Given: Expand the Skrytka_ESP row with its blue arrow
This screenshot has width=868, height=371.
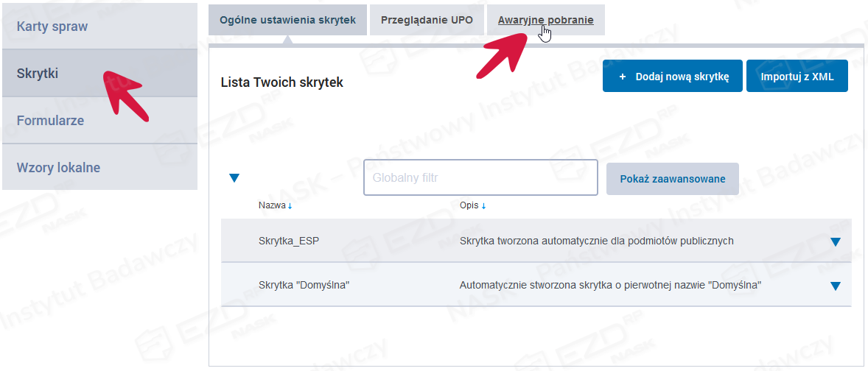Looking at the screenshot, I should click(835, 241).
